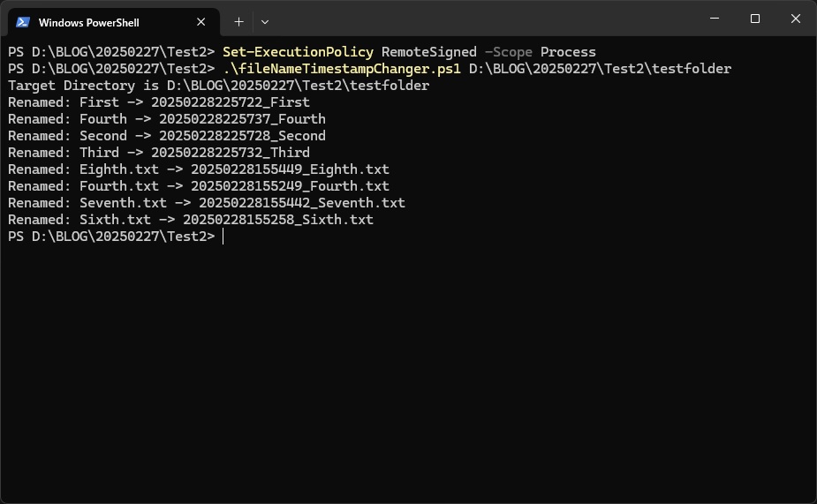
Task: Click the 20250228155449_Eighth.txt output entry
Action: tap(290, 169)
